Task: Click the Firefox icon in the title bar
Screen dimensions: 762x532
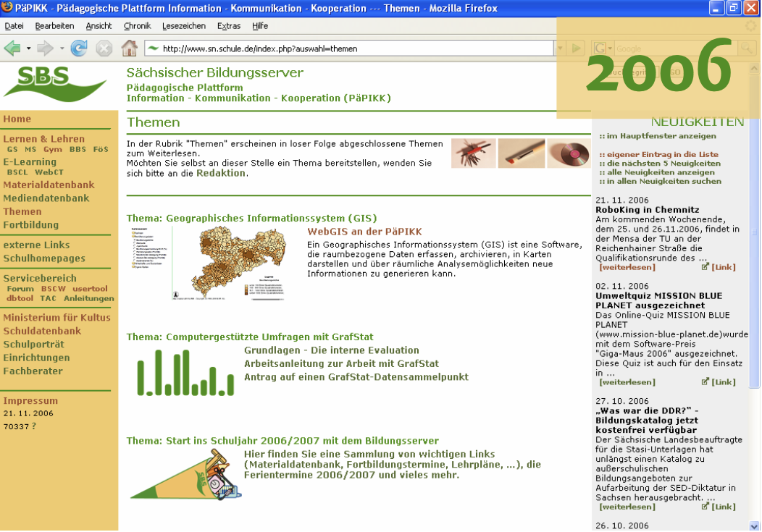Action: [7, 8]
